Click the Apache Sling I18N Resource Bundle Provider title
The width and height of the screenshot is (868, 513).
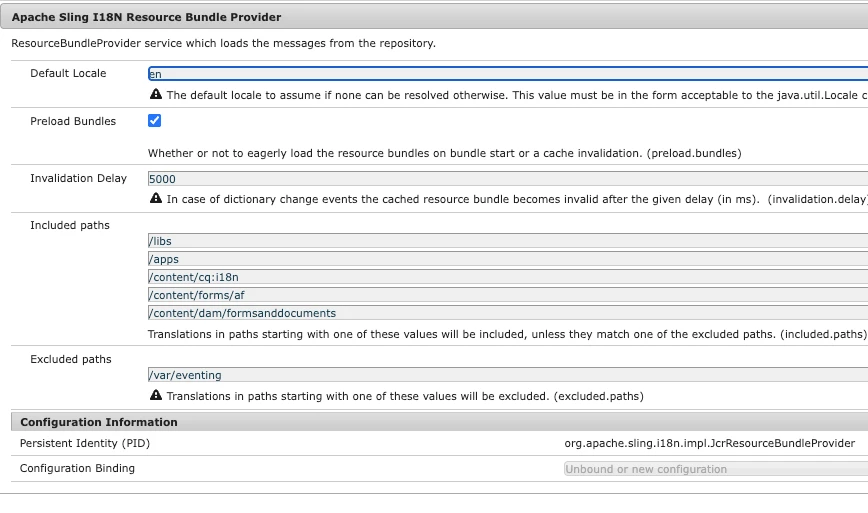146,17
